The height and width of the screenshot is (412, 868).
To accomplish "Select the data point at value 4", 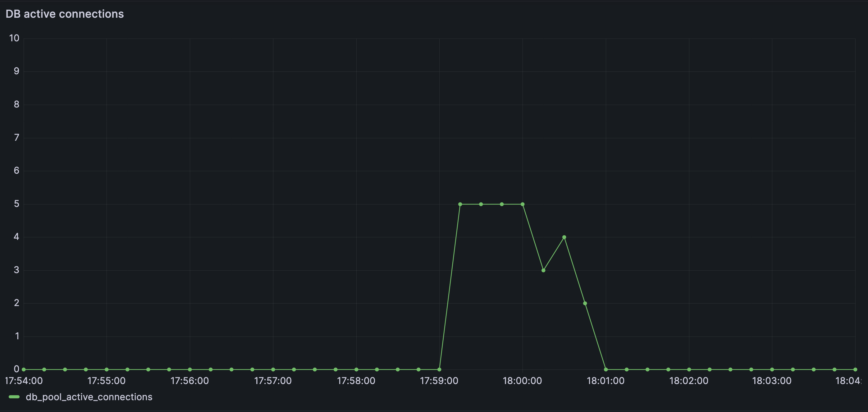I will (x=564, y=237).
